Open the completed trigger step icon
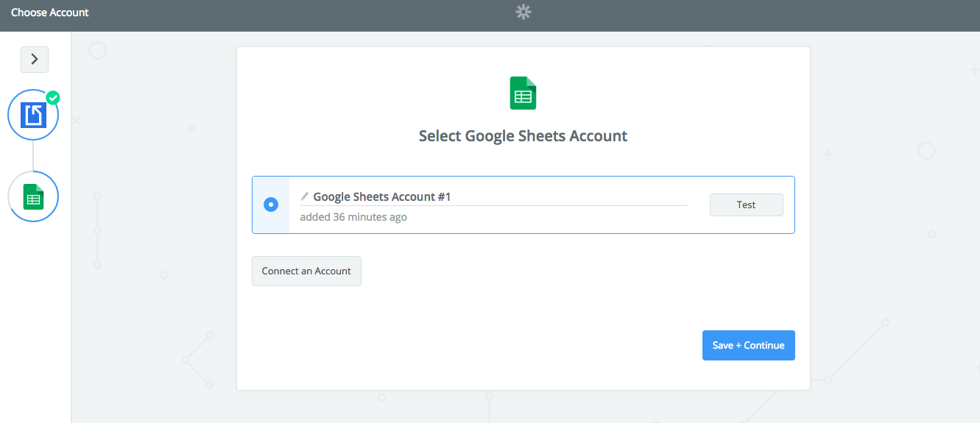Viewport: 980px width, 423px height. (33, 115)
